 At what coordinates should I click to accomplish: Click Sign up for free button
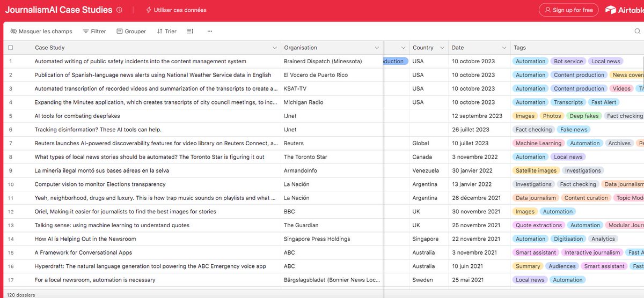[569, 10]
